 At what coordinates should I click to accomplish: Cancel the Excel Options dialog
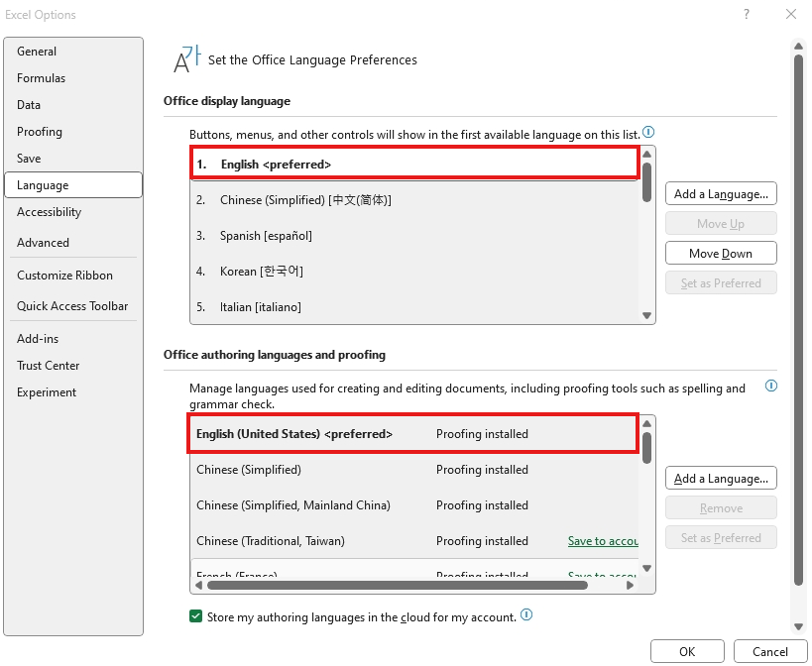pos(768,652)
